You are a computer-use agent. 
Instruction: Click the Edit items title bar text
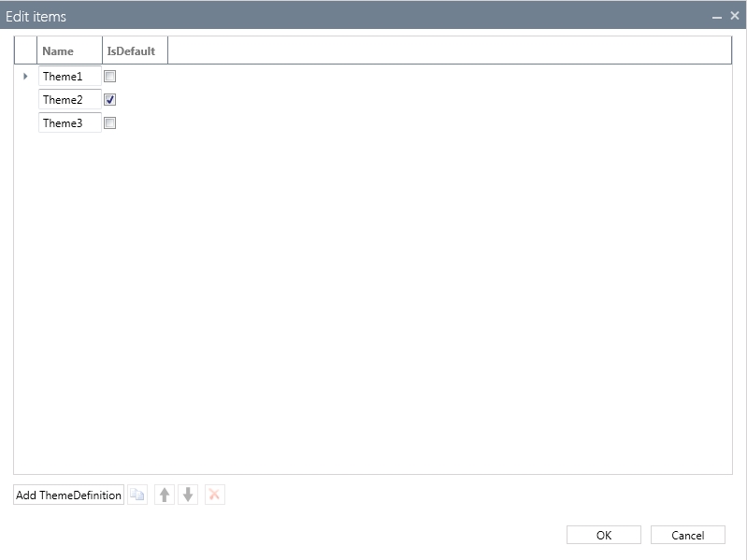[36, 17]
